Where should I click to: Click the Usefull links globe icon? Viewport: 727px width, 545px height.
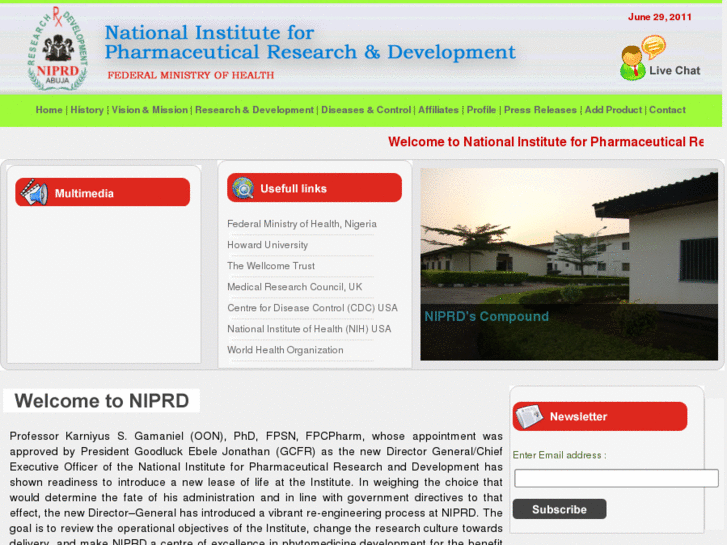(243, 188)
